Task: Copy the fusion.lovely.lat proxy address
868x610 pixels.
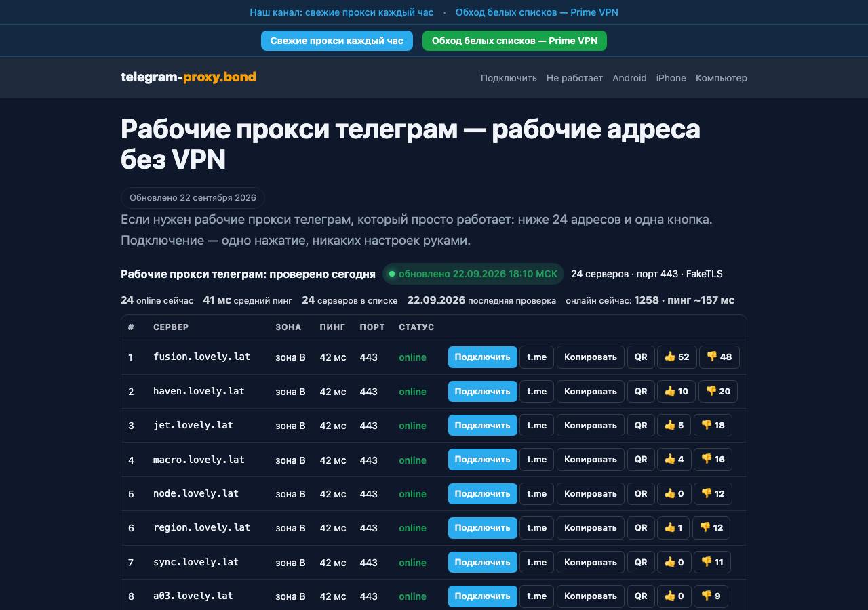Action: (591, 357)
